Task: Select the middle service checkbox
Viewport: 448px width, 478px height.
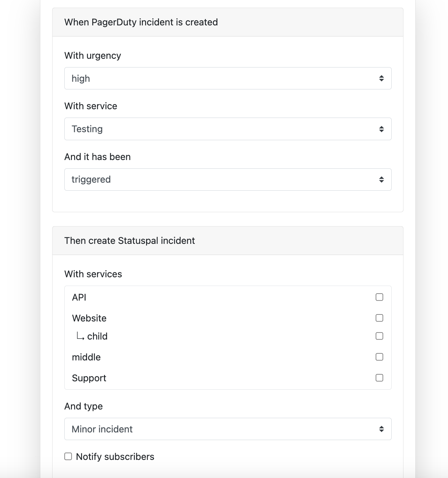Action: [x=379, y=357]
